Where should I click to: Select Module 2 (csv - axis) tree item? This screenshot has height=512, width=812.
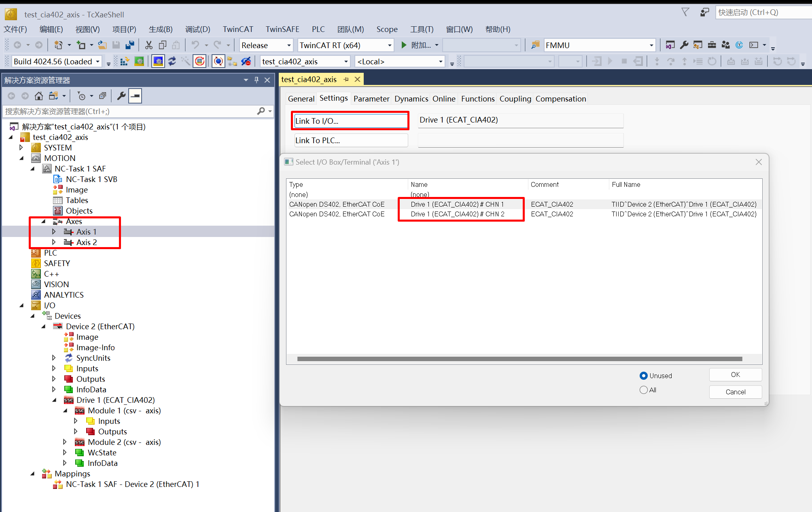[124, 442]
